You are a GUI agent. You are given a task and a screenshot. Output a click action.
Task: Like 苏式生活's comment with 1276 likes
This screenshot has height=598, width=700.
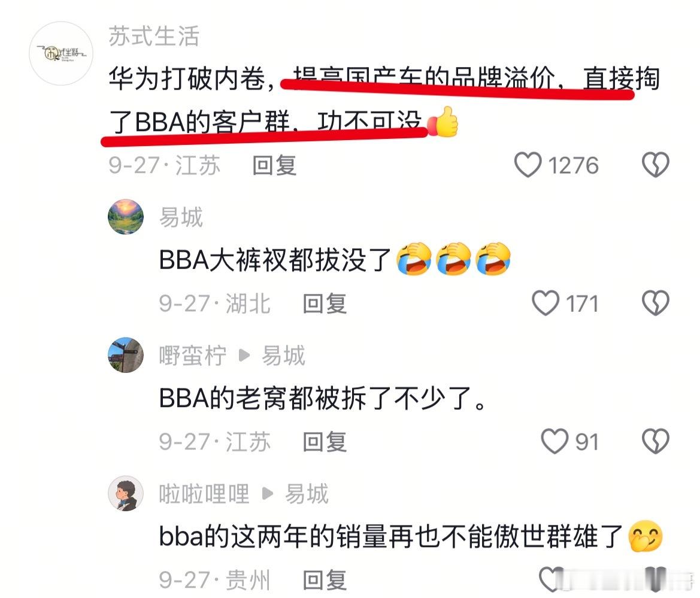528,165
